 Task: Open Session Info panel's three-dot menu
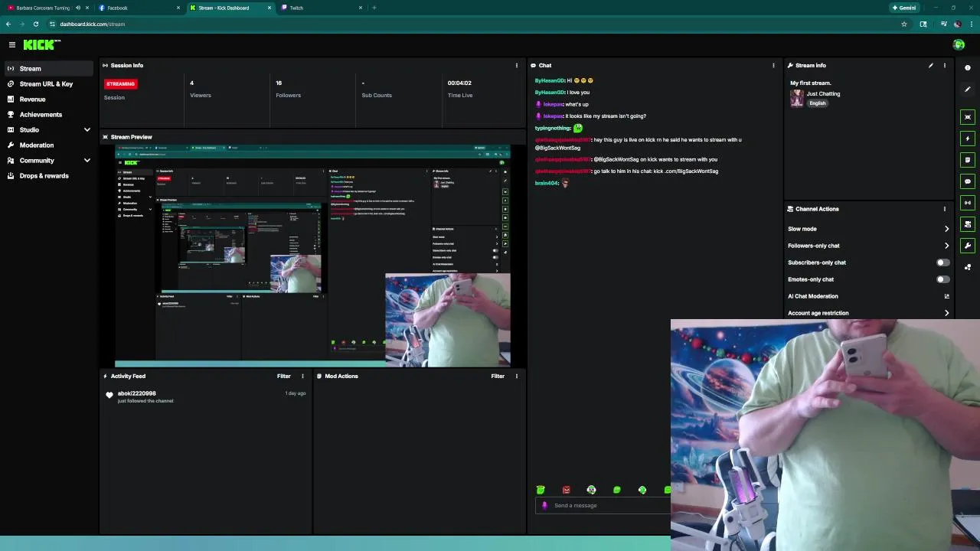pyautogui.click(x=517, y=66)
